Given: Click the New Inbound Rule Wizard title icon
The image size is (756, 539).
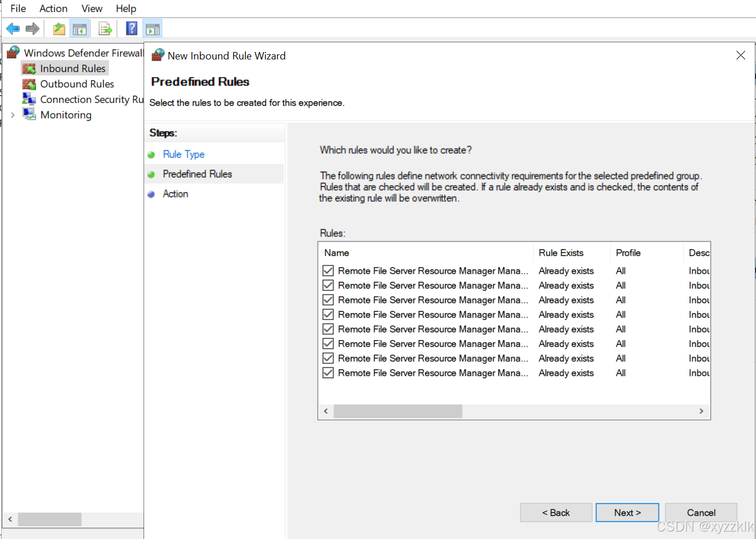Looking at the screenshot, I should point(158,55).
